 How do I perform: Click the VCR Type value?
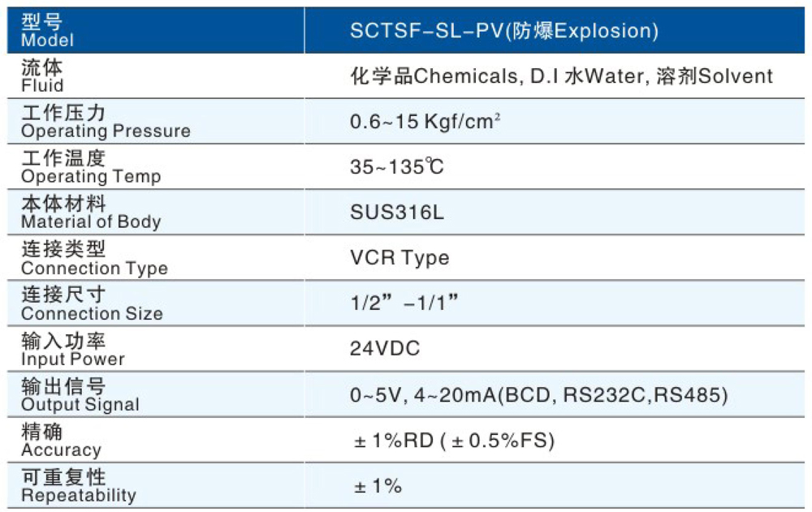(x=400, y=259)
